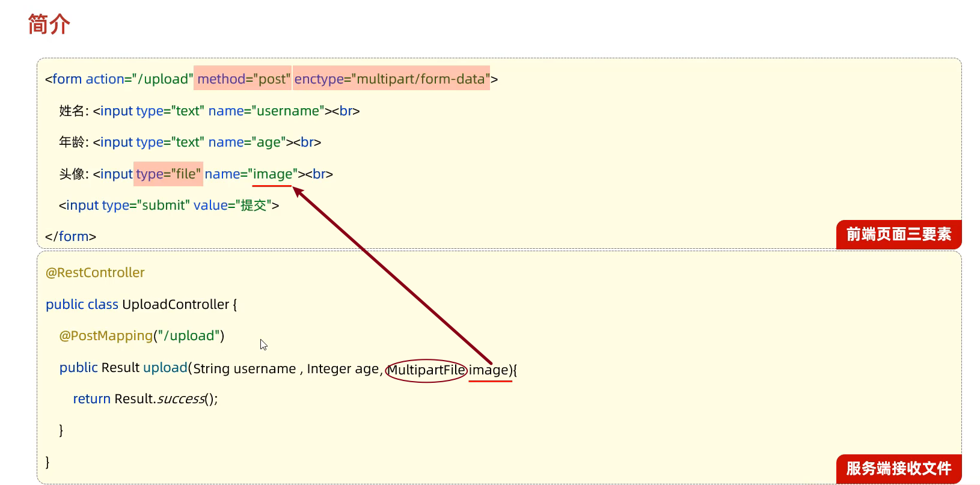The width and height of the screenshot is (980, 485).
Task: Click the circled MultipartFile parameter type
Action: pyautogui.click(x=426, y=370)
